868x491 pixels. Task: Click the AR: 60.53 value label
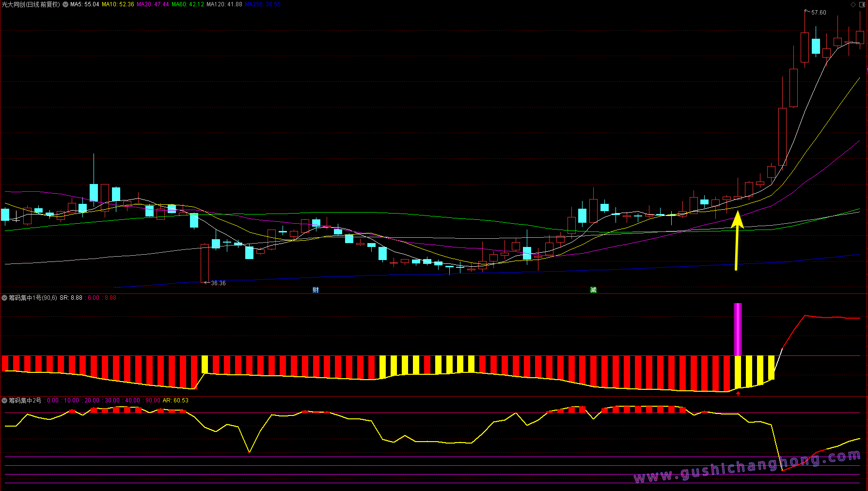point(175,400)
